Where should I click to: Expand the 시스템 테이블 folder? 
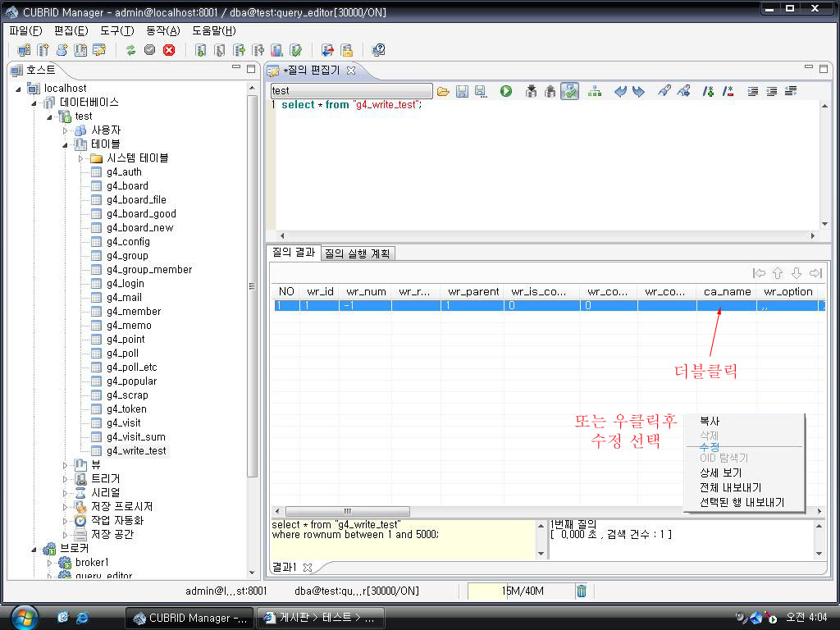click(81, 158)
